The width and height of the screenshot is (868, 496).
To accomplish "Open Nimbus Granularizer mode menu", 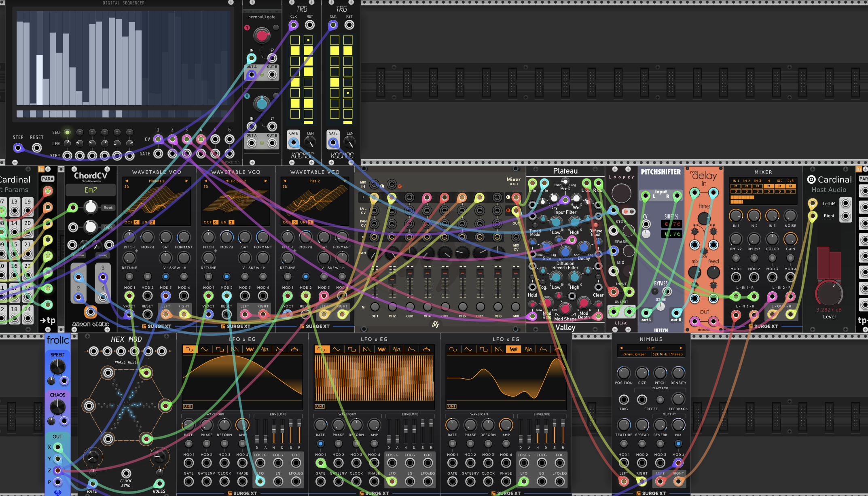I will coord(634,354).
